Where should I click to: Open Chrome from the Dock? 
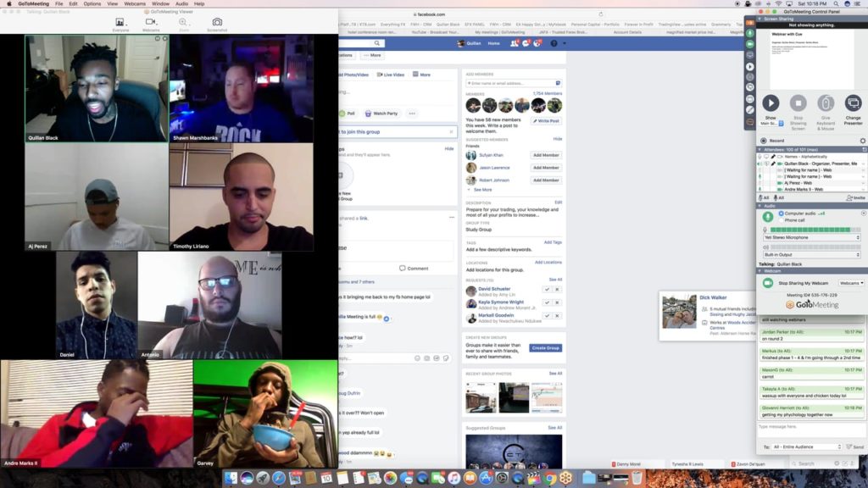549,478
